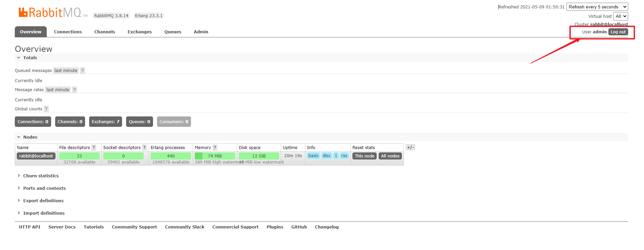Click the disc info tag
The image size is (644, 250).
(327, 155)
